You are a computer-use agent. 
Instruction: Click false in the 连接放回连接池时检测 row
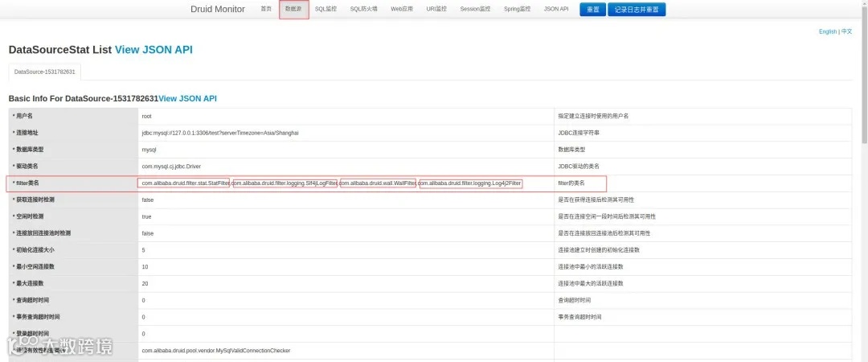[148, 233]
